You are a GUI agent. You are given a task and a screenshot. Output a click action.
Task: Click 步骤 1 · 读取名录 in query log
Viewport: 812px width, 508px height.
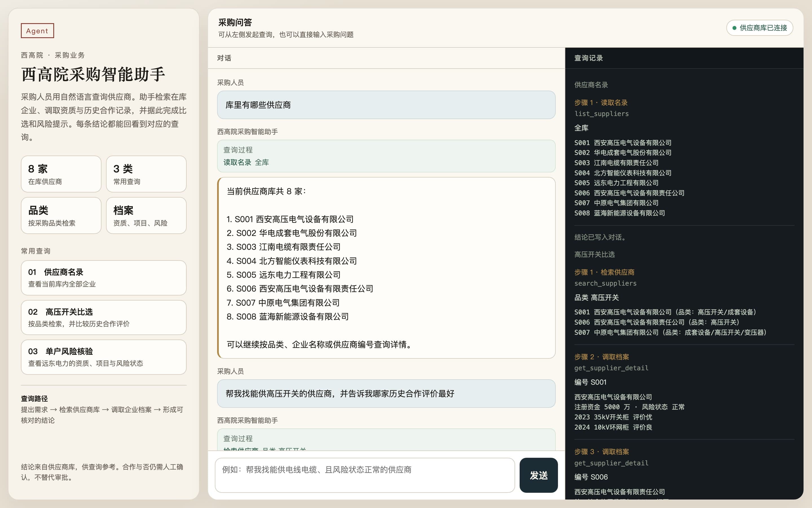click(601, 102)
